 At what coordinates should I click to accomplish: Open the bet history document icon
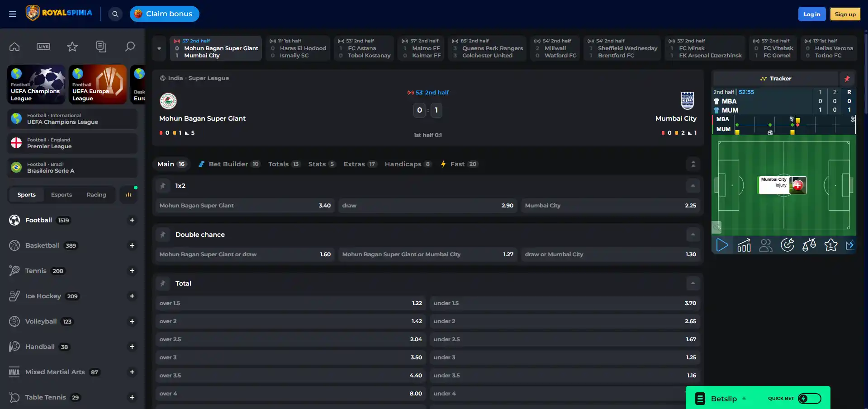coord(101,47)
